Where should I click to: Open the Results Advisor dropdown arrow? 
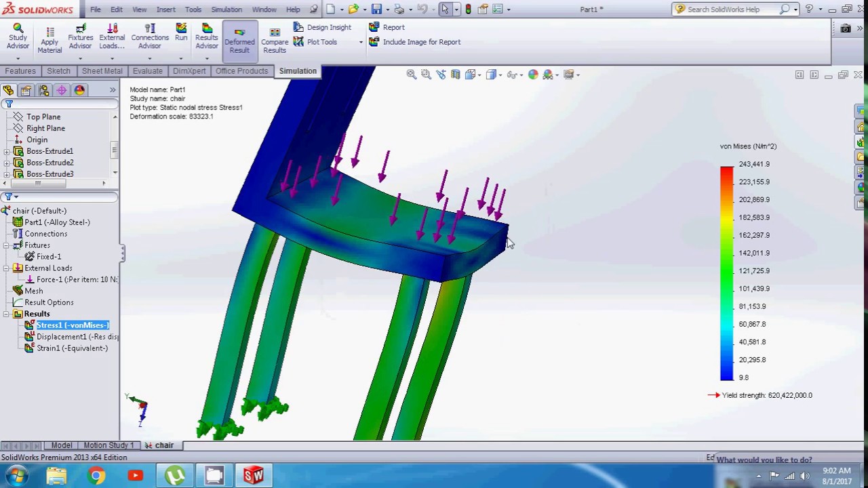pyautogui.click(x=207, y=58)
